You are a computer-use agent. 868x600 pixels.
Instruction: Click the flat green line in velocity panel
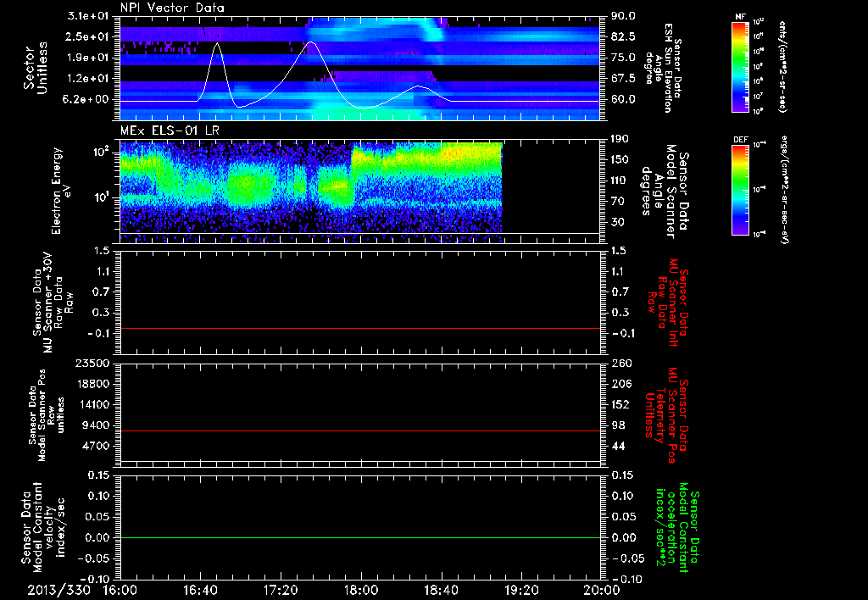click(x=359, y=537)
